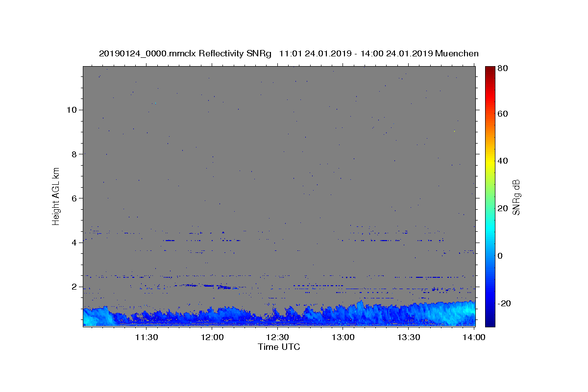The image size is (588, 392).
Task: Click the height tick label 4
Action: pyautogui.click(x=74, y=243)
